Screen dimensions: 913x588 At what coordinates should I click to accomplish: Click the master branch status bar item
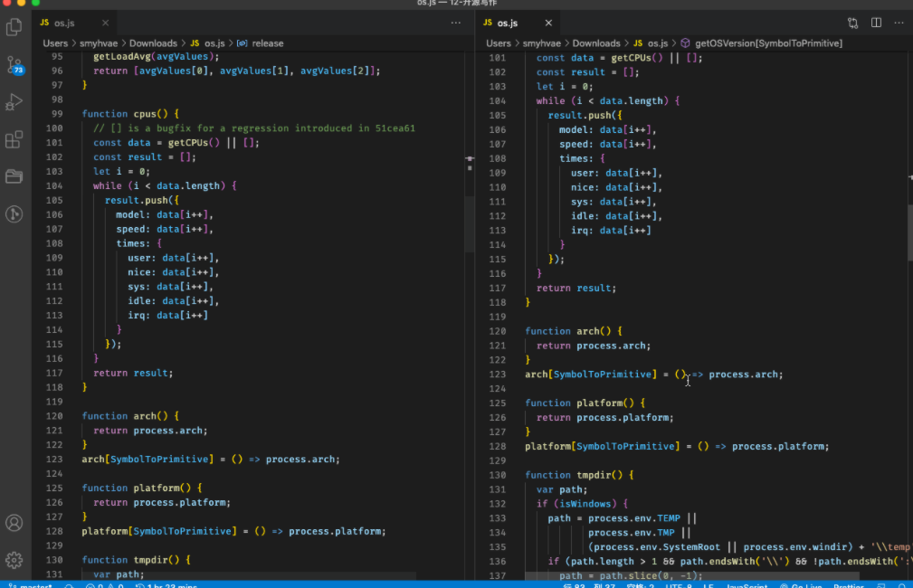[x=30, y=585]
